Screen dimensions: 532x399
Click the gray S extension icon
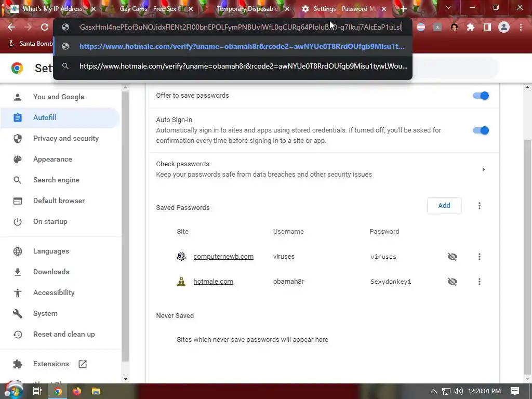click(x=437, y=27)
